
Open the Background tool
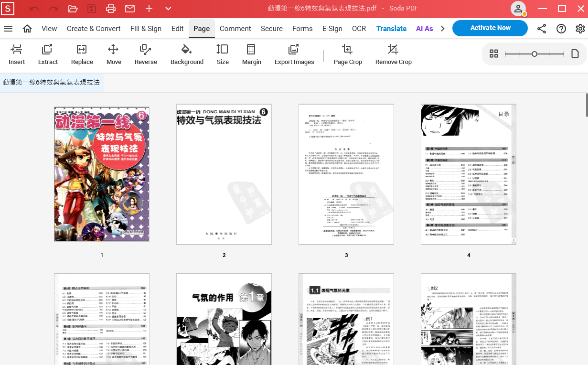pos(187,54)
